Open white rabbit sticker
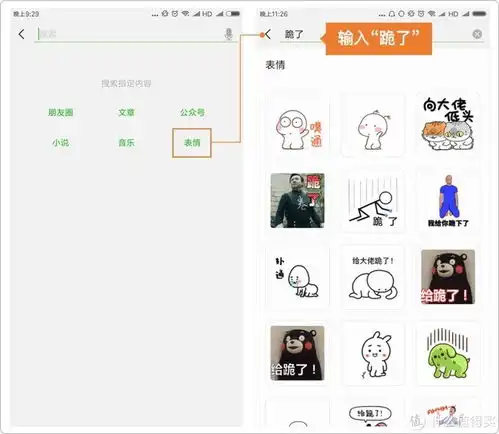This screenshot has height=434, width=499. pos(373,353)
